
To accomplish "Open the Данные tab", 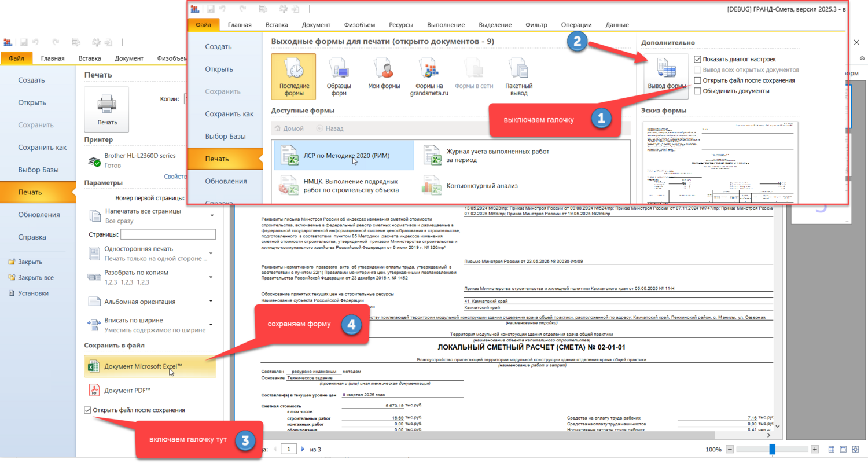I will (x=617, y=25).
